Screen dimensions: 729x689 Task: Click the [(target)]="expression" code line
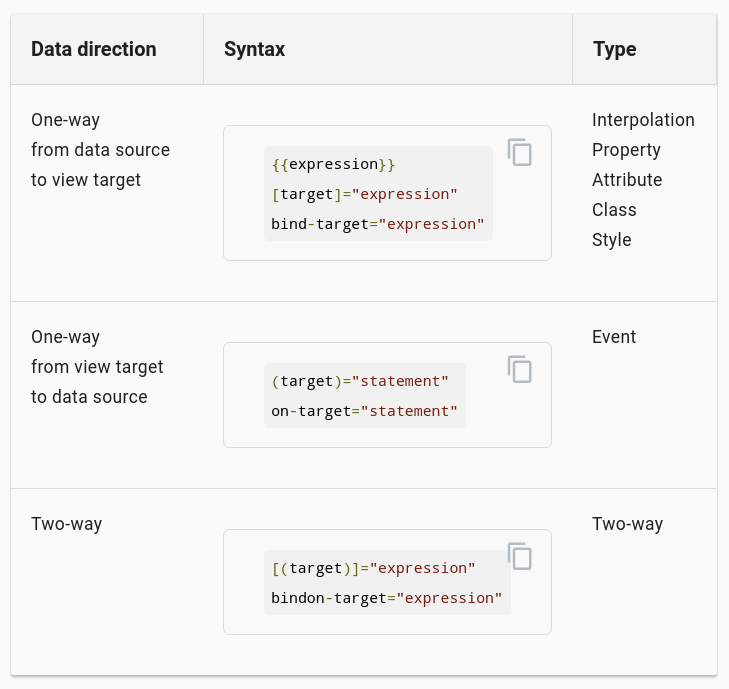[x=373, y=568]
